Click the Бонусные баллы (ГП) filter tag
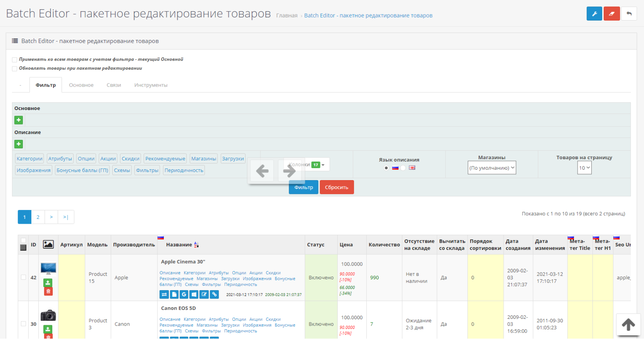This screenshot has height=339, width=644. coord(82,170)
